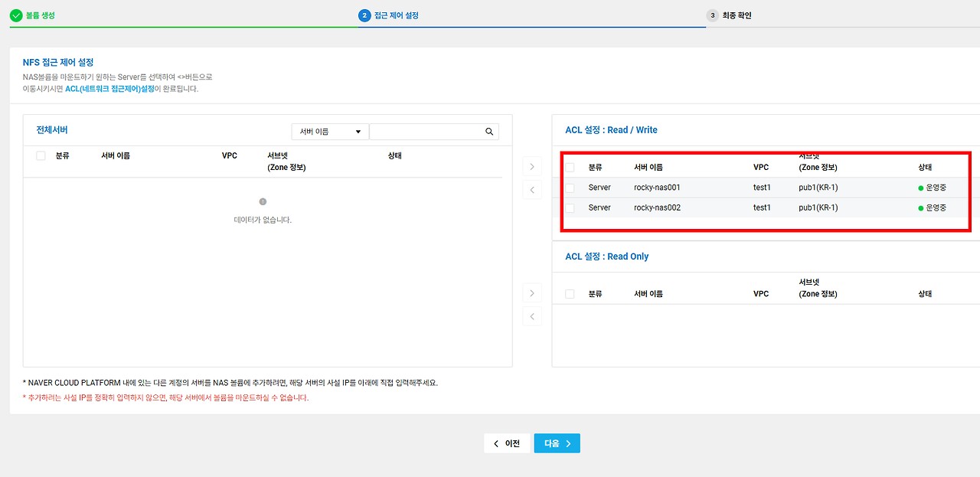Remove servers from Read / Write ACL arrow
This screenshot has height=477, width=980.
[531, 190]
